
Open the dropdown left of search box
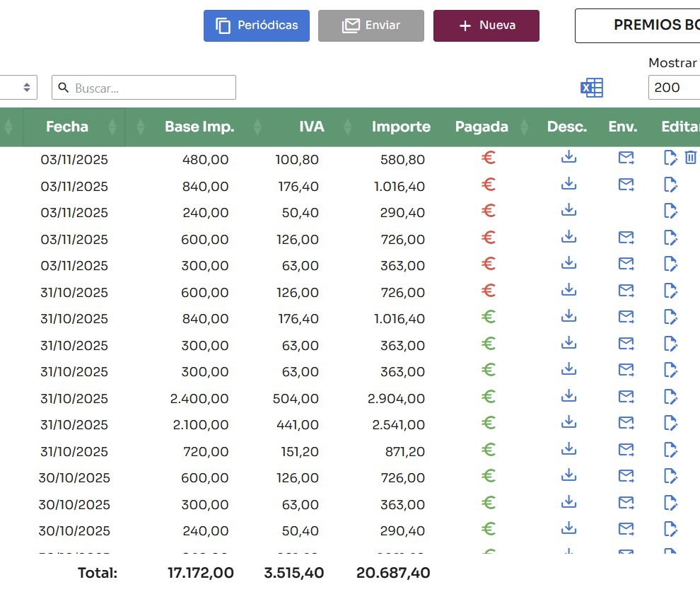tap(19, 88)
